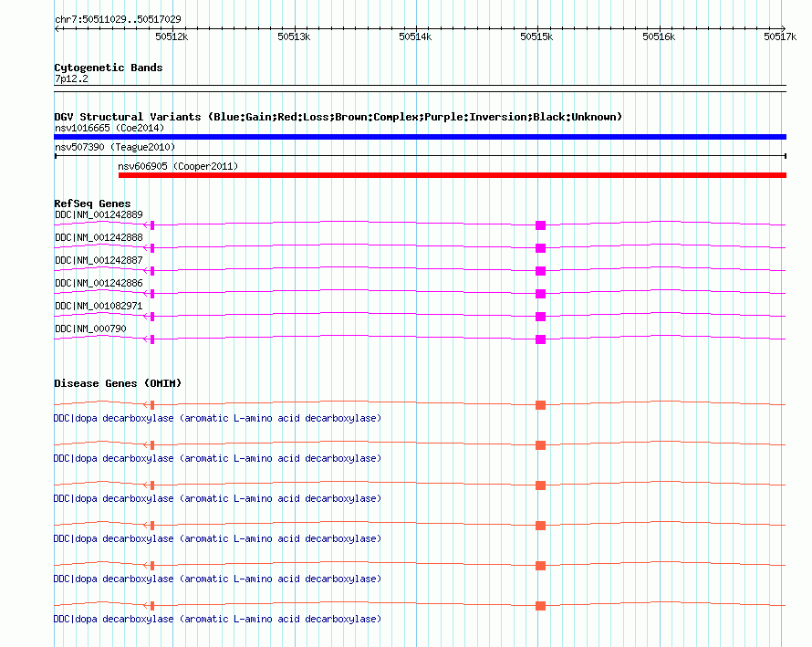The width and height of the screenshot is (812, 647).
Task: Click the 50516k ruler tick label
Action: (659, 37)
